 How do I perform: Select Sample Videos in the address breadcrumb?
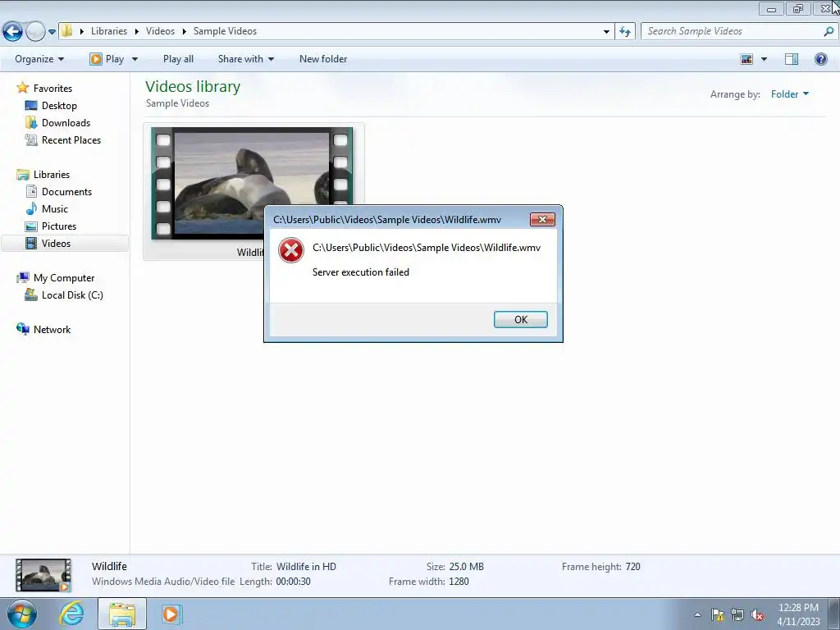click(x=225, y=31)
